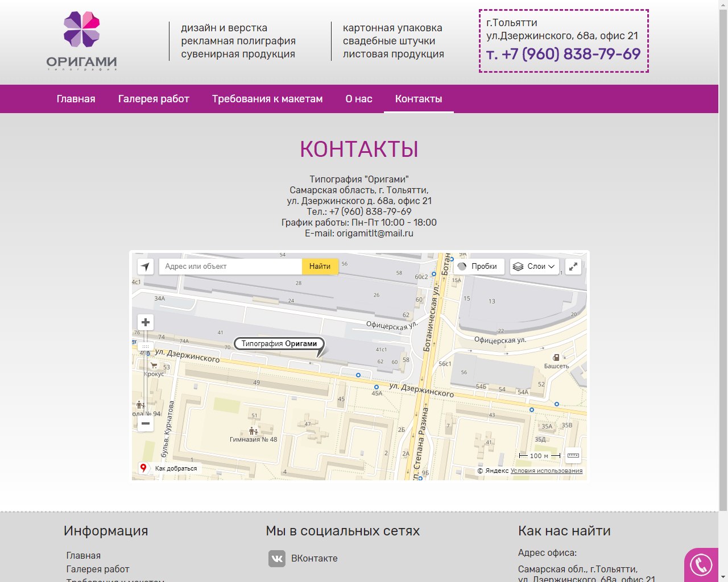Click the Как добраться directions link

176,468
